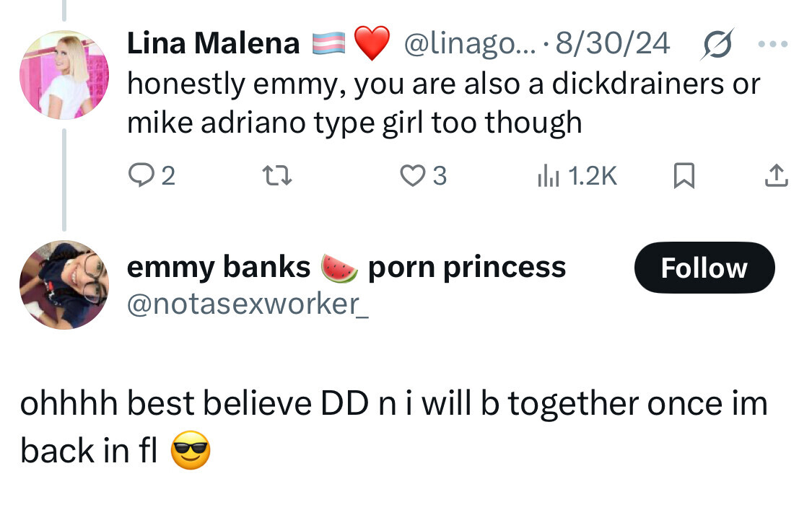Click the Grok slashed-circle icon
Image resolution: width=812 pixels, height=510 pixels.
pos(718,44)
